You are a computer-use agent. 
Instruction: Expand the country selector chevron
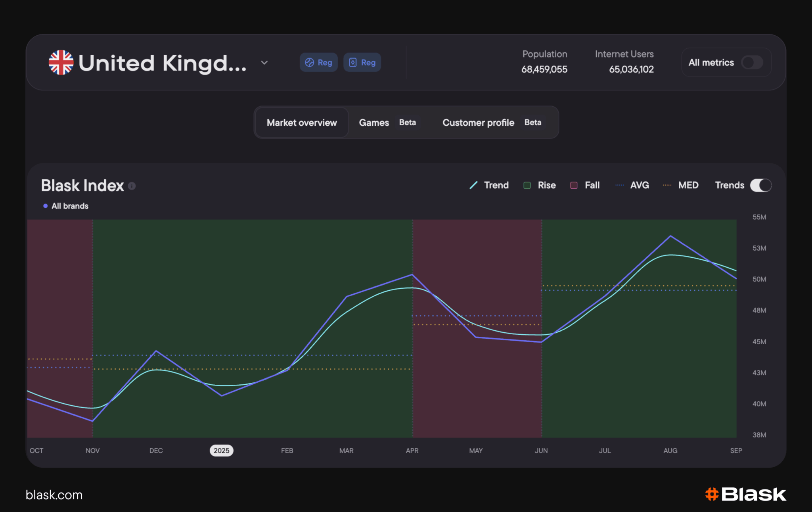(x=264, y=63)
